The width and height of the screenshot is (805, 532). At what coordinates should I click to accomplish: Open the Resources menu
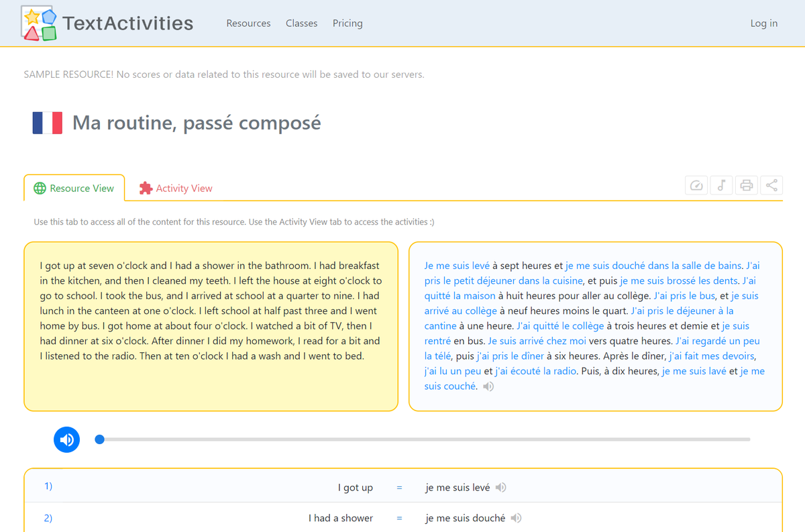pyautogui.click(x=248, y=23)
